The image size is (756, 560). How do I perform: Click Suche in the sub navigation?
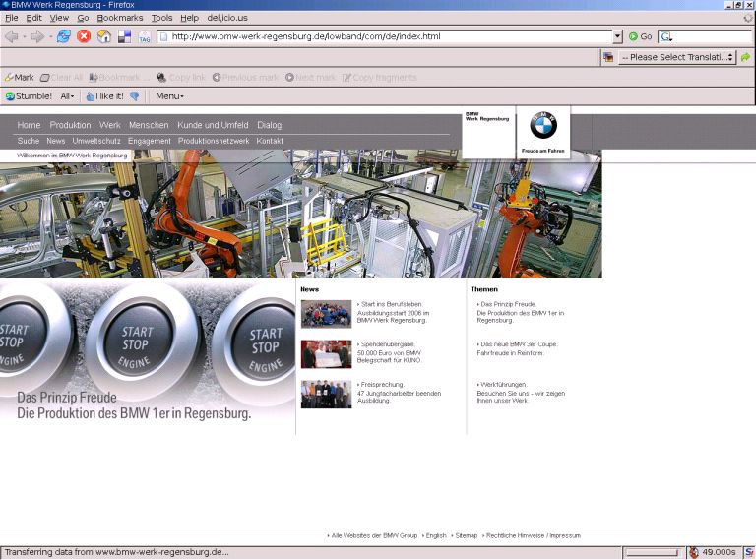click(x=29, y=141)
